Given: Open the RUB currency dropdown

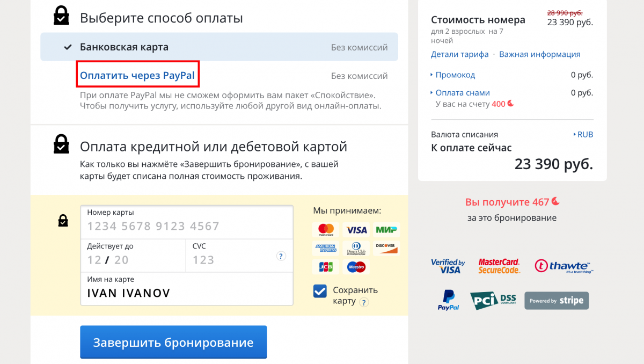Looking at the screenshot, I should coord(583,134).
